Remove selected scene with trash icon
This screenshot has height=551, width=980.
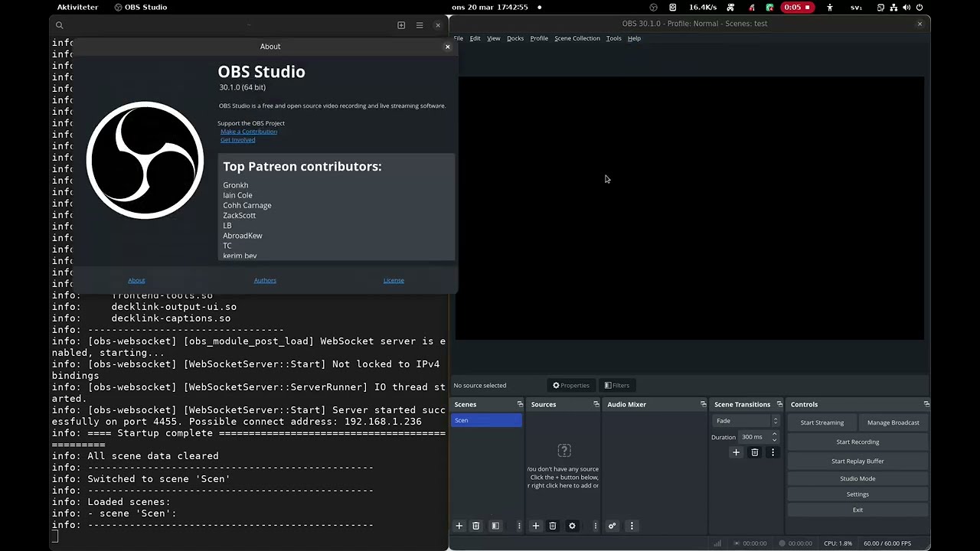tap(475, 526)
